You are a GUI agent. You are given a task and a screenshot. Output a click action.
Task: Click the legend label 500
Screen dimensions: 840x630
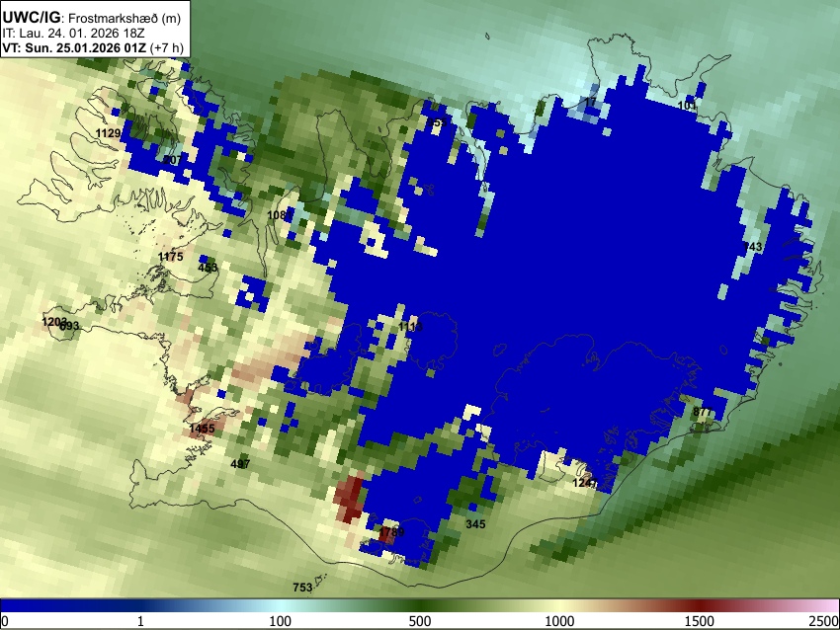[x=420, y=621]
